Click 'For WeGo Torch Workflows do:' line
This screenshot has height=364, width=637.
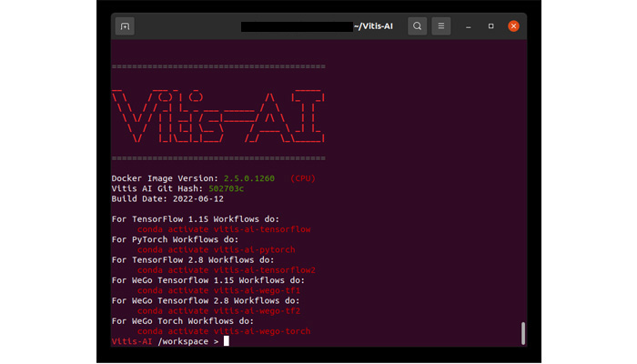click(183, 321)
